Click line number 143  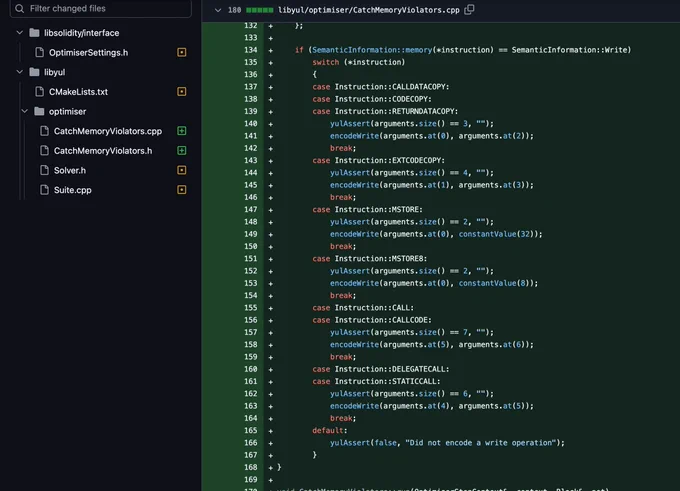pos(251,160)
